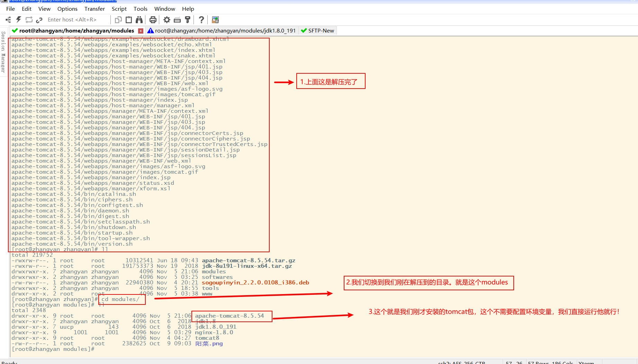Click jdk-8u191-linux-x64.tar.gz in listing
The image size is (638, 364).
tap(247, 266)
